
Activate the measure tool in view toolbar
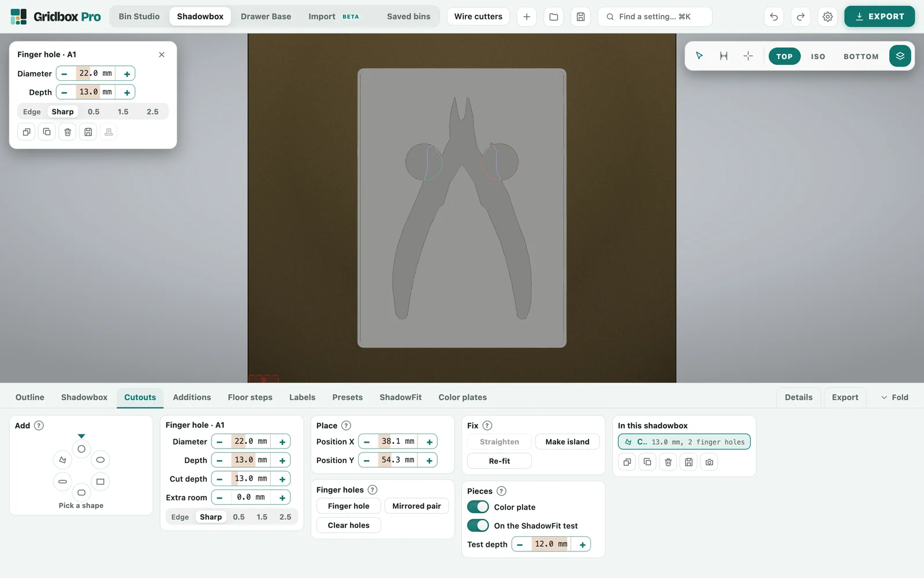(x=724, y=56)
